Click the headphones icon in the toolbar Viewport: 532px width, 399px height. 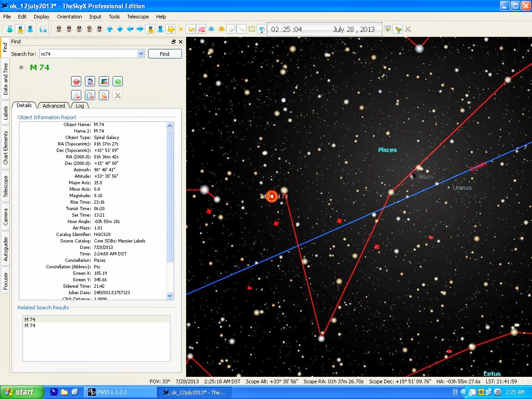point(43,29)
